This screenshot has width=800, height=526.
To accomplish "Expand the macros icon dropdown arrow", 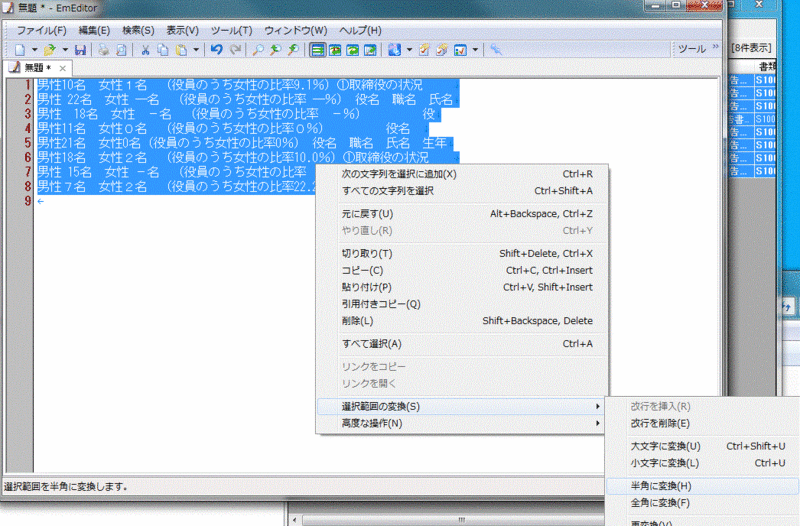I will coord(475,50).
